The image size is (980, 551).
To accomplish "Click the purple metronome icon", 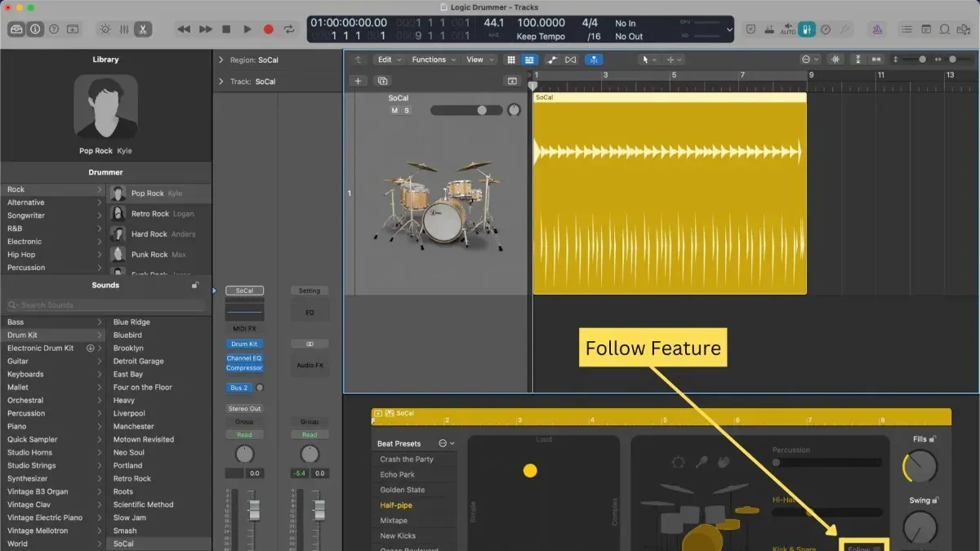I will [x=877, y=29].
